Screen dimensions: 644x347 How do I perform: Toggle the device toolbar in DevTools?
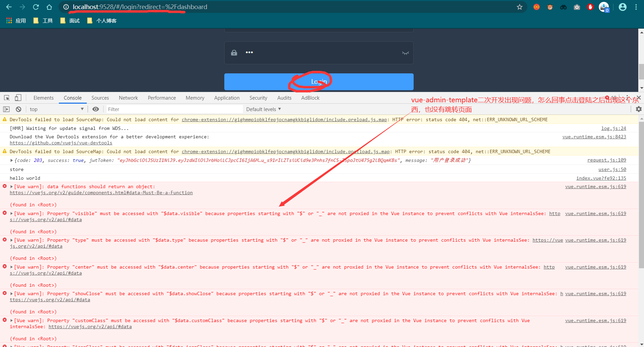[18, 98]
